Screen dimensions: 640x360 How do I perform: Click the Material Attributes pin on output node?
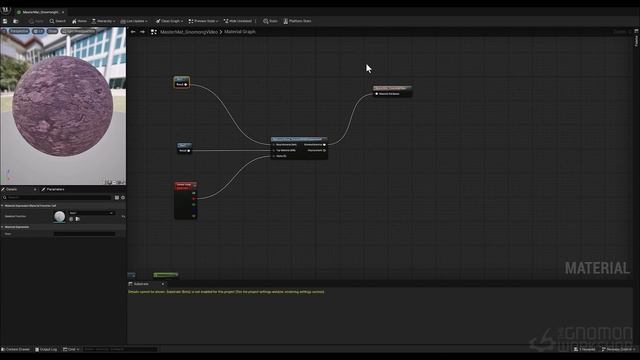[376, 94]
